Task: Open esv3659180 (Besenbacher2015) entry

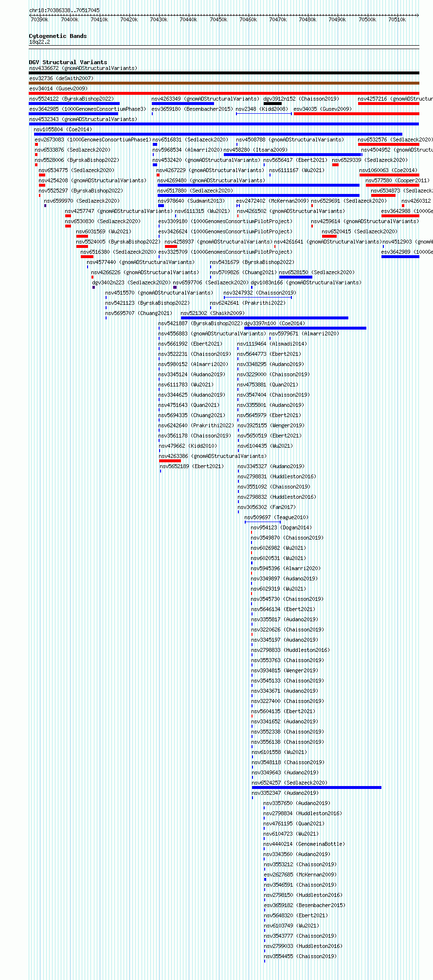Action: click(192, 109)
